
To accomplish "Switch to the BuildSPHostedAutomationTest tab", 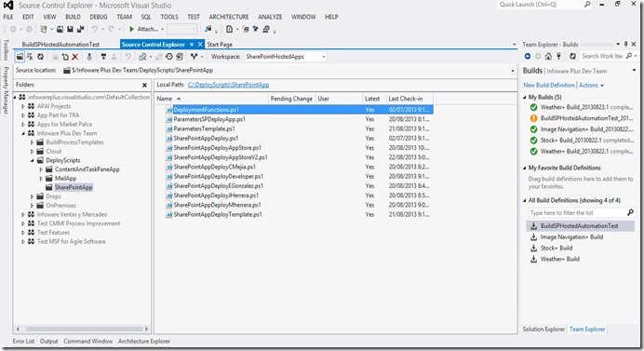I will click(60, 45).
